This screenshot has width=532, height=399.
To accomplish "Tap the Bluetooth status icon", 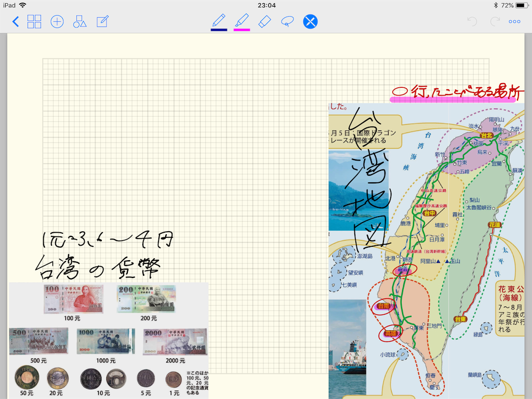I will (496, 5).
